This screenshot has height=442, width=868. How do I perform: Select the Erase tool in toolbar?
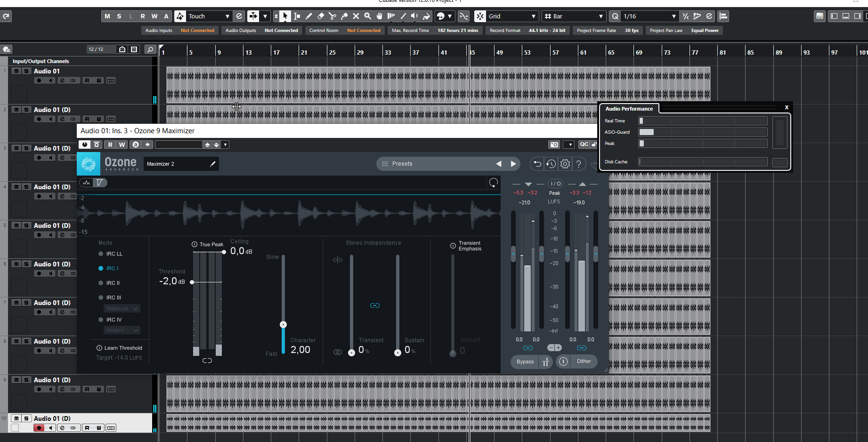(321, 16)
